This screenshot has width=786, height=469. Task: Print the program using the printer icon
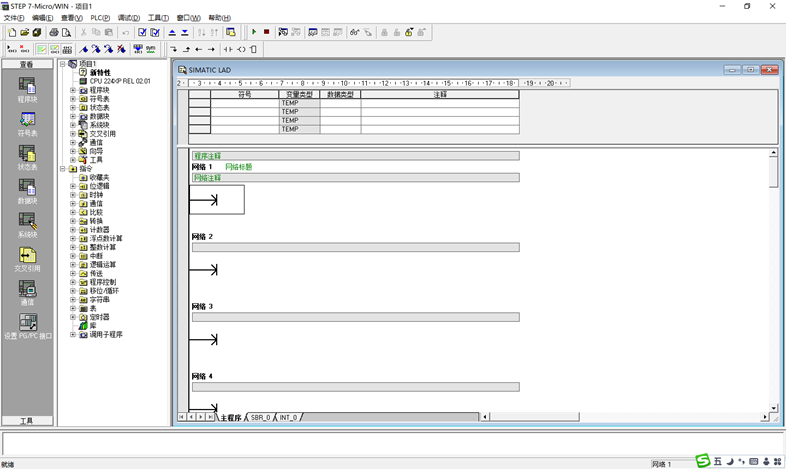[x=54, y=33]
